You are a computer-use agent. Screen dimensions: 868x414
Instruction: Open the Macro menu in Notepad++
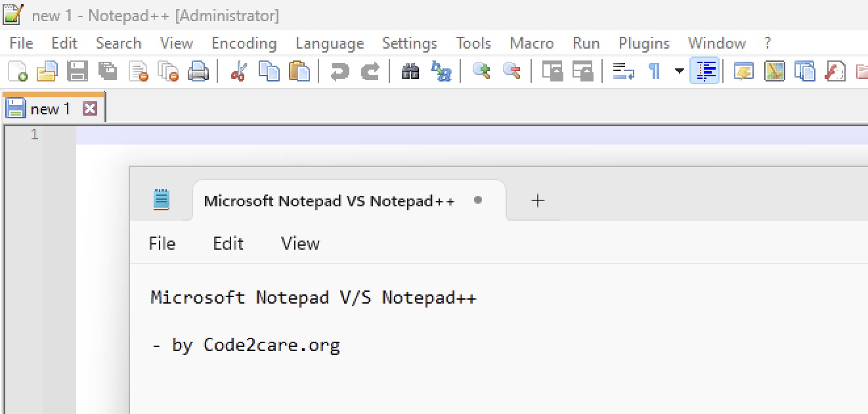pyautogui.click(x=532, y=43)
